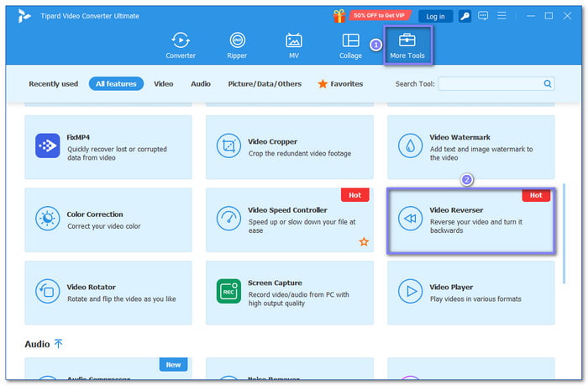Viewport: 588px width, 386px height.
Task: Switch to the Recently used tab
Action: tap(53, 84)
